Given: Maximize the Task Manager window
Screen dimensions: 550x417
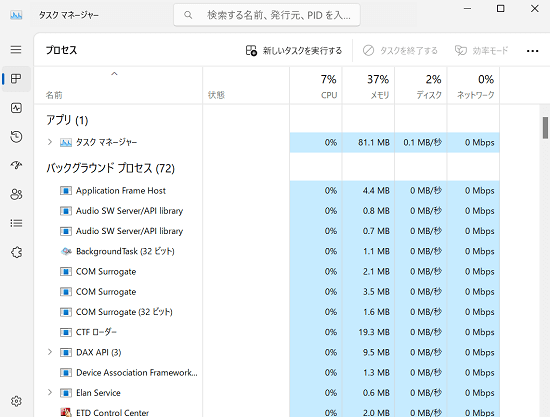Looking at the screenshot, I should pyautogui.click(x=501, y=8).
